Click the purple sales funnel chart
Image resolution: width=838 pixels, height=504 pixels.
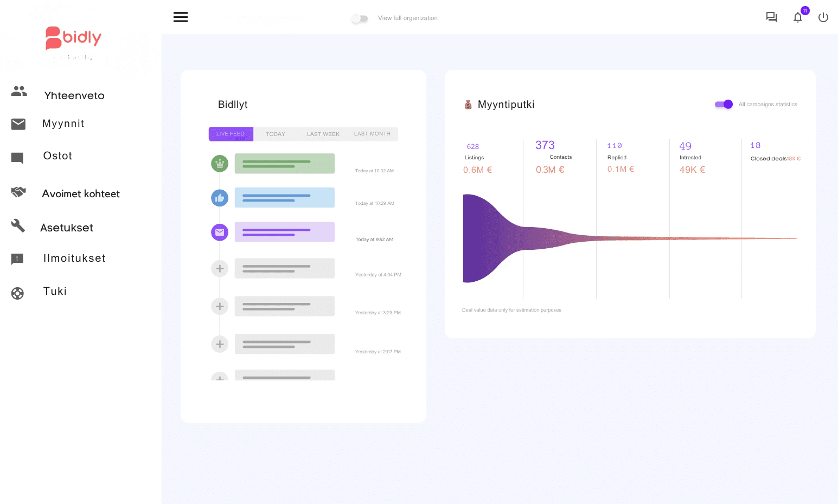pos(630,238)
